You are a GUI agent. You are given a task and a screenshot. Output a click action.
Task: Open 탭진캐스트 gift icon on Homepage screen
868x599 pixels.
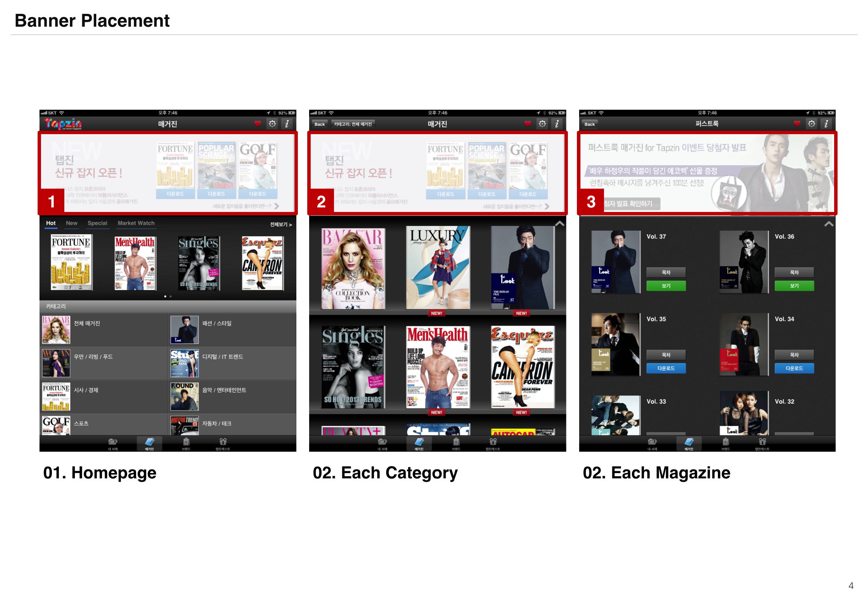pyautogui.click(x=223, y=444)
